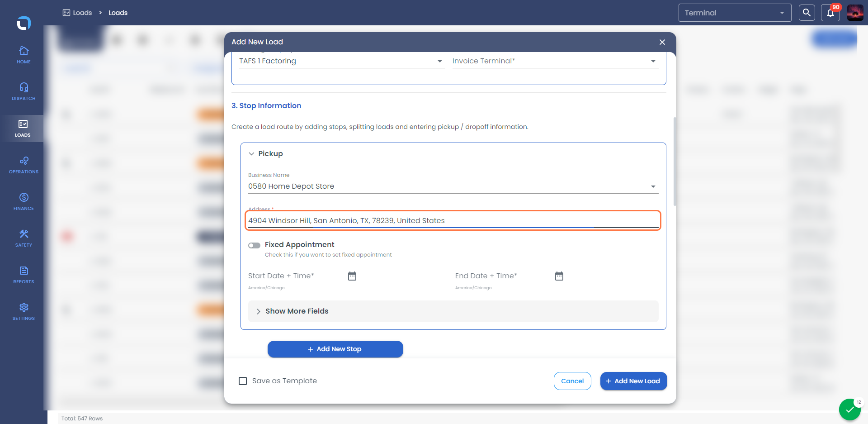Expand Show More Fields

tap(453, 311)
